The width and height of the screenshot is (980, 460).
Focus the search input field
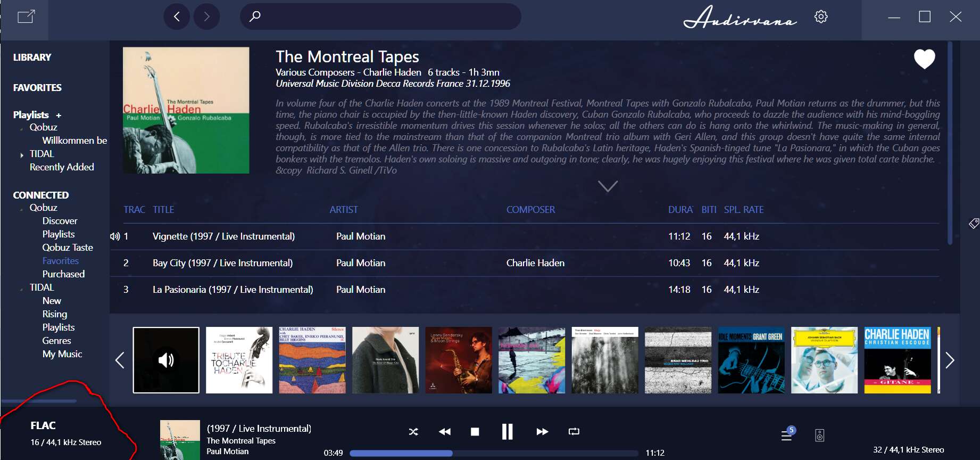pyautogui.click(x=380, y=17)
